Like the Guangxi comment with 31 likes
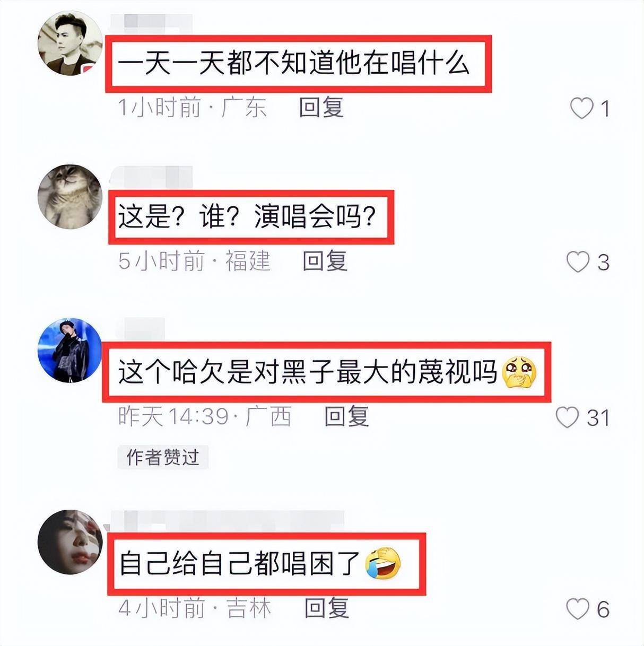Image resolution: width=644 pixels, height=646 pixels. click(567, 417)
